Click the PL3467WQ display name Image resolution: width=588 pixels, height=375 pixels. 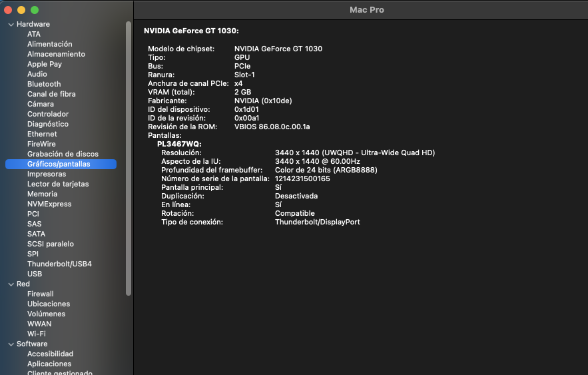pyautogui.click(x=179, y=144)
